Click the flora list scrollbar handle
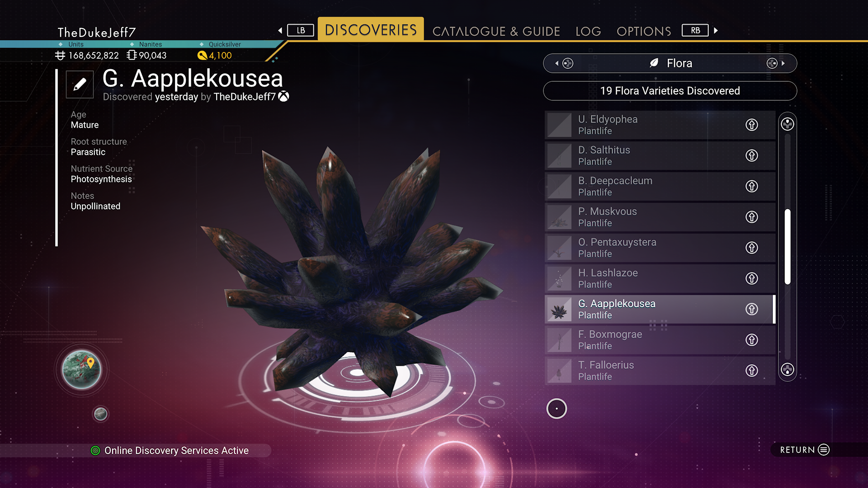Image resolution: width=868 pixels, height=488 pixels. (x=788, y=247)
